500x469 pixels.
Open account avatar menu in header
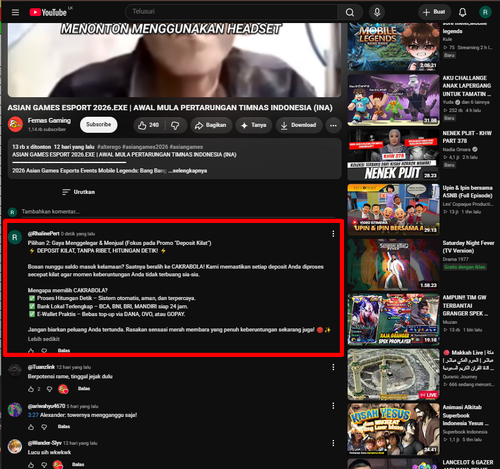coord(485,12)
